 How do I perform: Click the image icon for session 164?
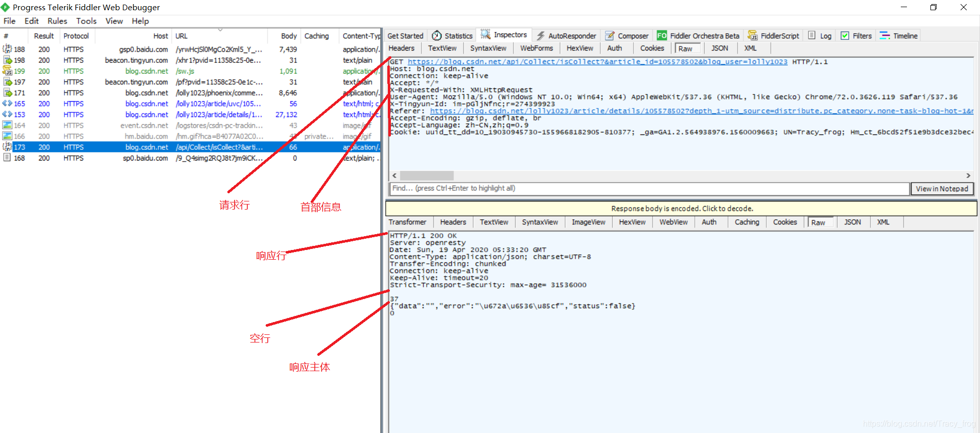(x=7, y=125)
